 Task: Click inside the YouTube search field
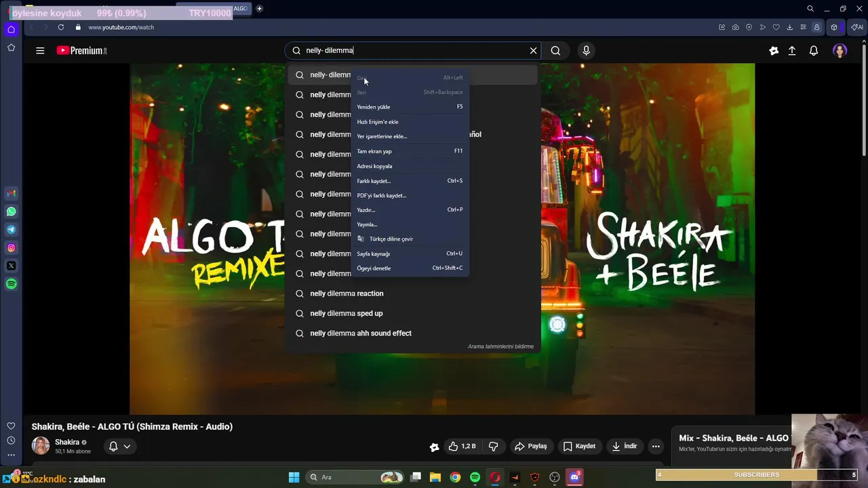414,51
